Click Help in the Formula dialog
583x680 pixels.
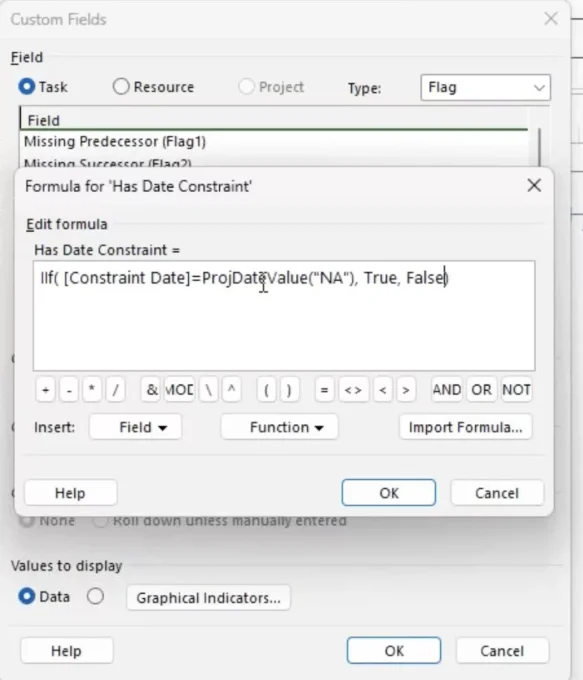pyautogui.click(x=70, y=493)
